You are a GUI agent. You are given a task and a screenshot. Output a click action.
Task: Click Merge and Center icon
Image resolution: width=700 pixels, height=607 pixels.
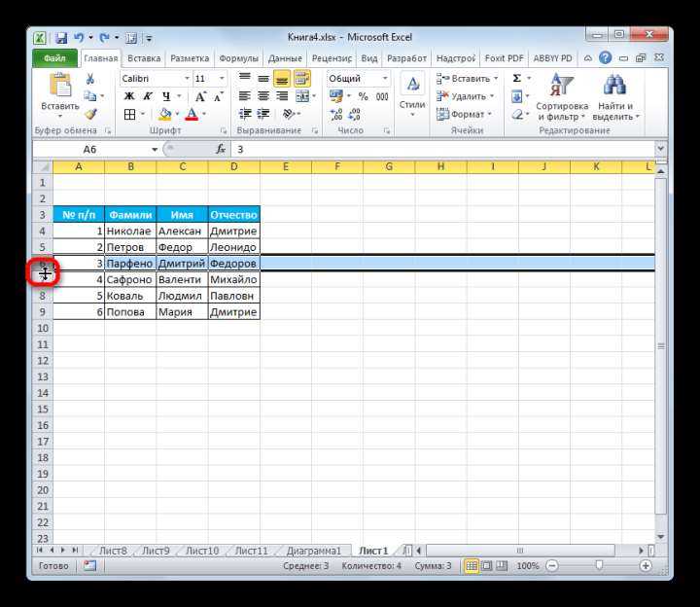tap(302, 96)
